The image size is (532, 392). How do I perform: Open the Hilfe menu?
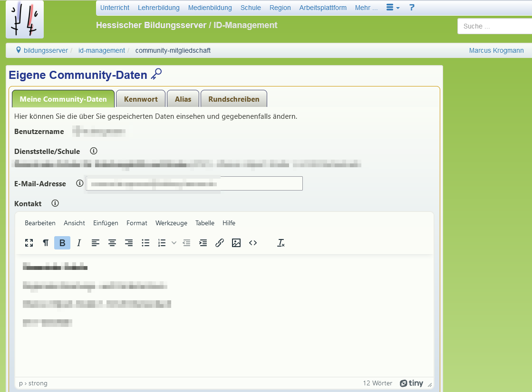pos(229,223)
